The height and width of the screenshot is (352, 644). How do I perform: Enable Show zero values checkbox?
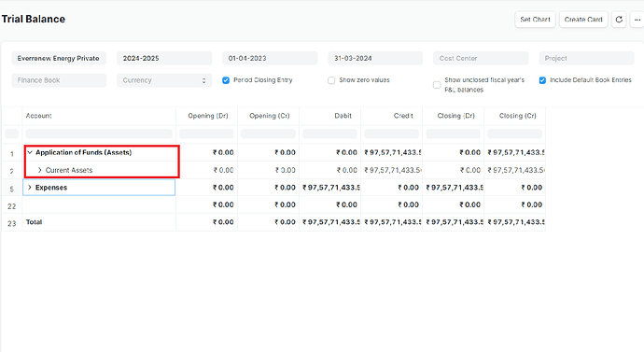pyautogui.click(x=331, y=80)
